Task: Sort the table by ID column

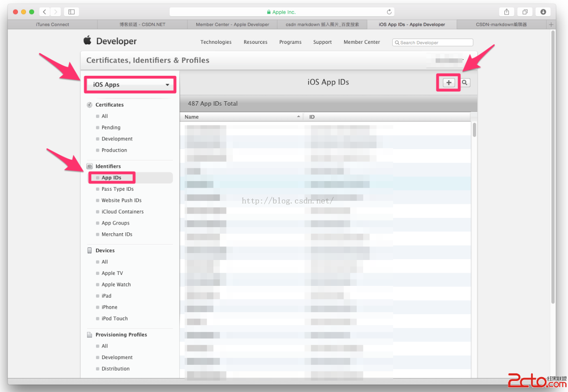Action: click(x=387, y=117)
